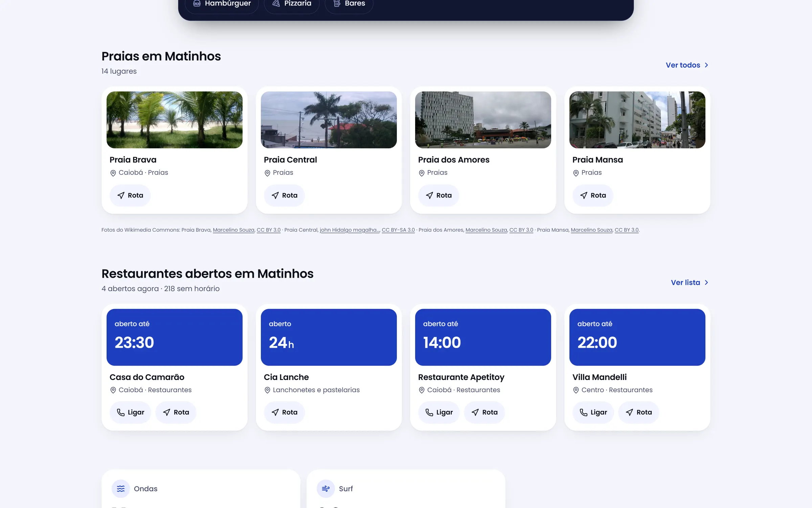Open the Praia Mansa card title
Image resolution: width=812 pixels, height=508 pixels.
click(597, 160)
